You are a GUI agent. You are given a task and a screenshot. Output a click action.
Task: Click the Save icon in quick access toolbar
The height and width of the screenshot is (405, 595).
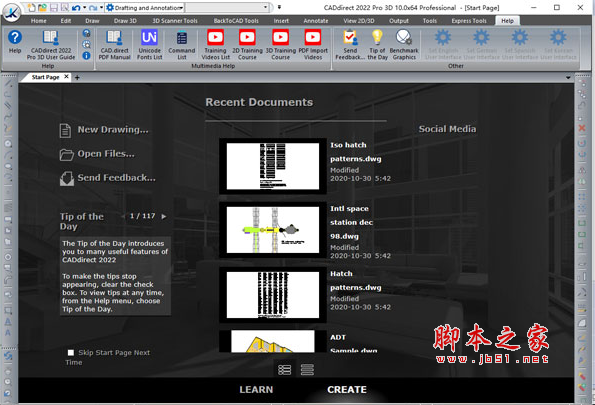point(54,8)
